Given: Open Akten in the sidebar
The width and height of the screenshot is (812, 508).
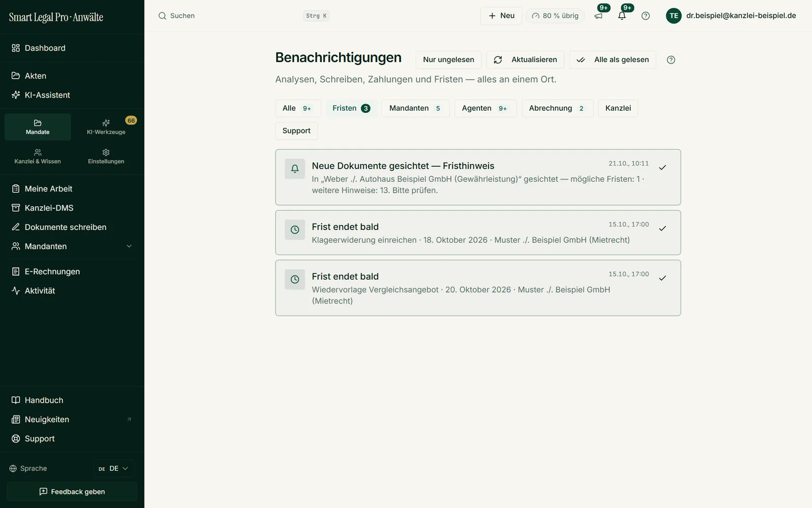Looking at the screenshot, I should pos(72,76).
